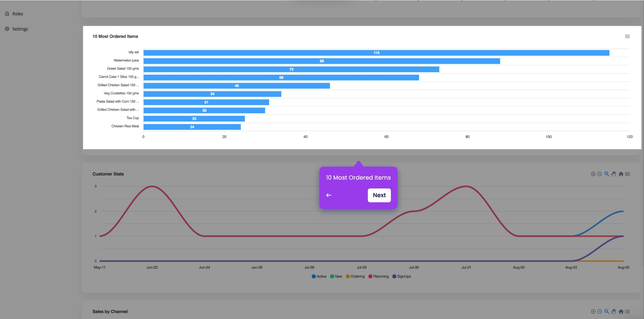This screenshot has width=644, height=319.
Task: Hide the SignUps series via the legend
Action: point(402,276)
